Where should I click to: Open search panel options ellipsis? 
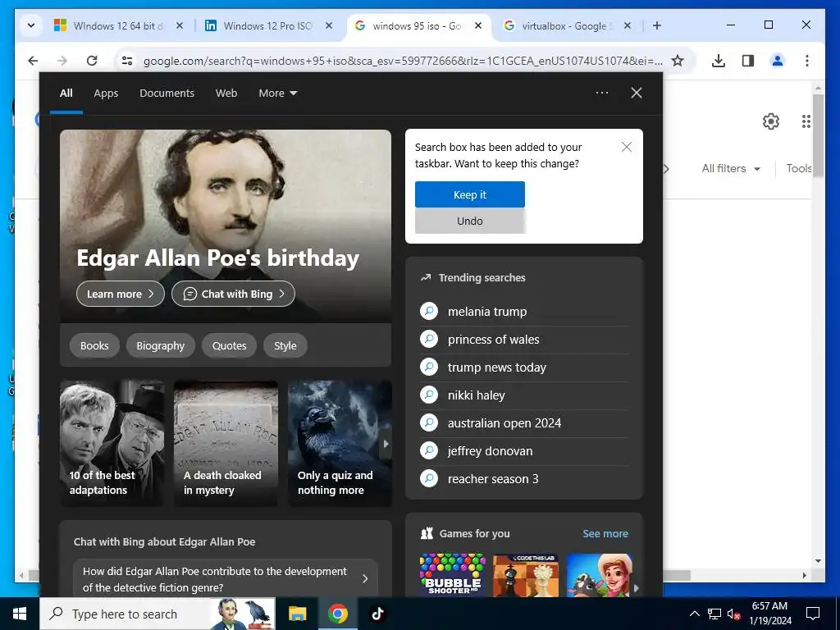pos(602,93)
